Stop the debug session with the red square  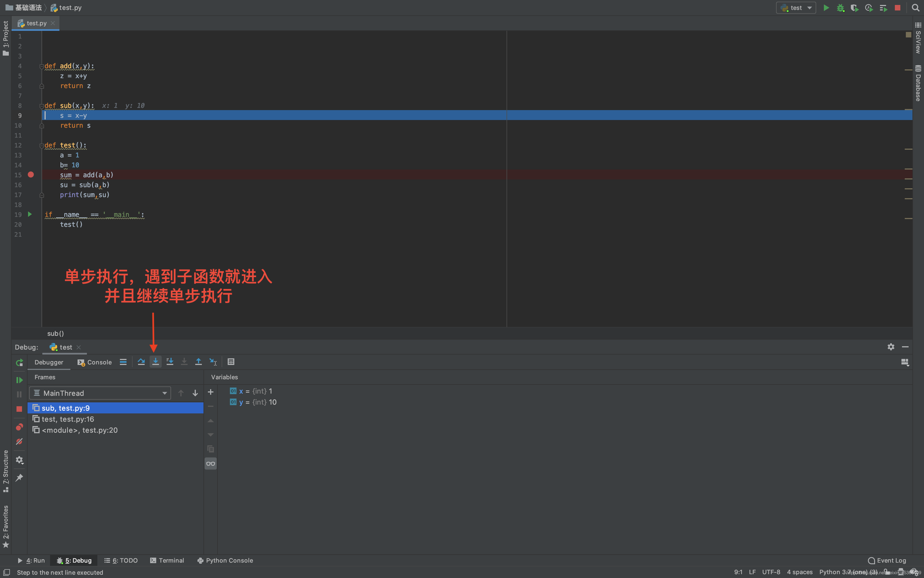pyautogui.click(x=19, y=409)
